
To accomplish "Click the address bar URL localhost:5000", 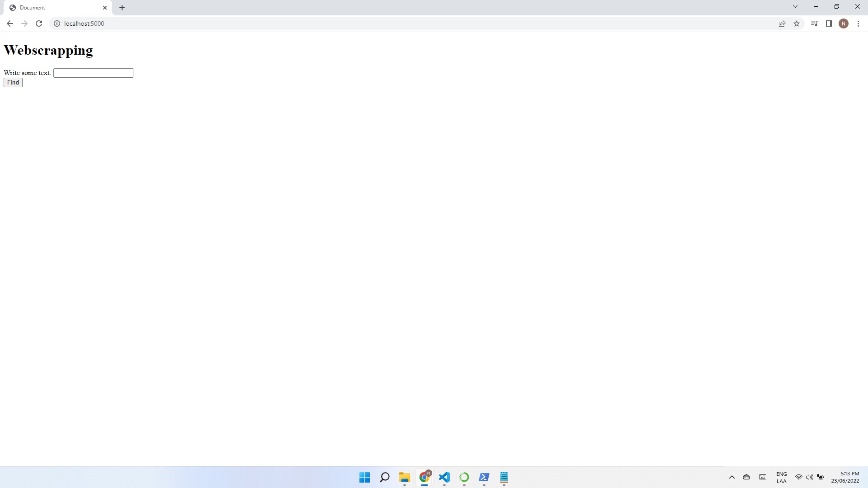I will pos(84,23).
